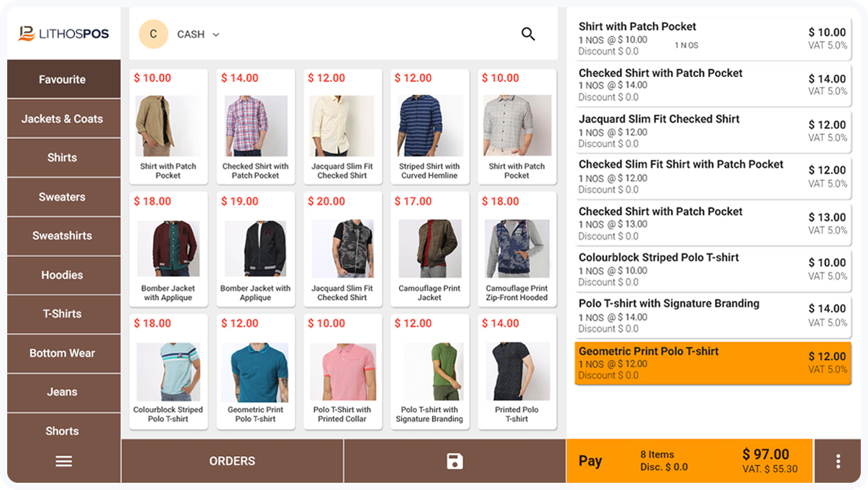Open the search magnifier icon

(x=528, y=34)
